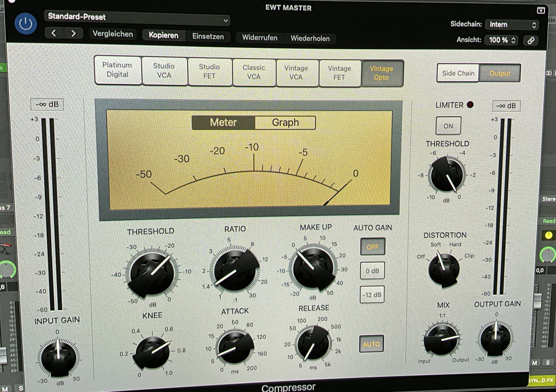Enable the AUTO release button
The image size is (556, 392).
point(371,344)
